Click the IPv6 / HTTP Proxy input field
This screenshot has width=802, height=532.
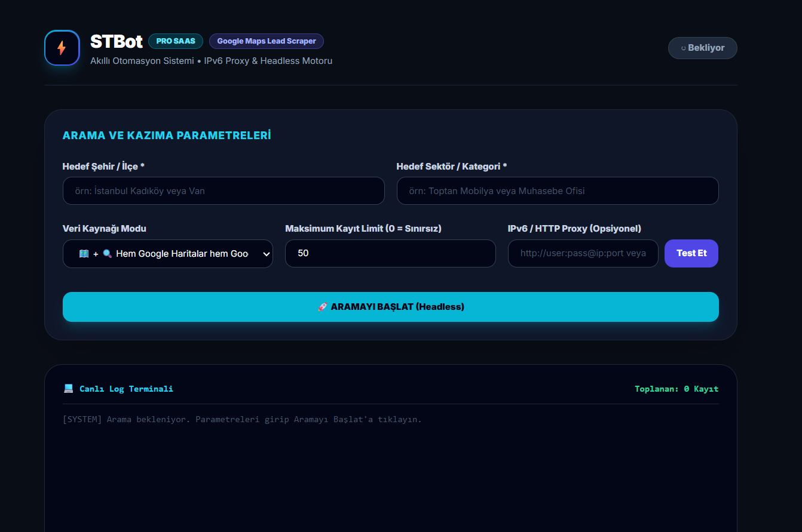click(x=583, y=253)
